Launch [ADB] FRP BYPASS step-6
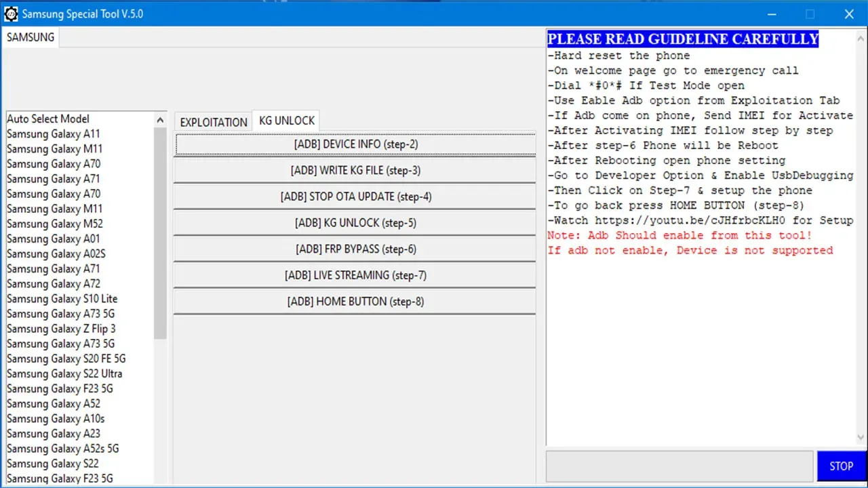This screenshot has height=488, width=868. point(355,249)
